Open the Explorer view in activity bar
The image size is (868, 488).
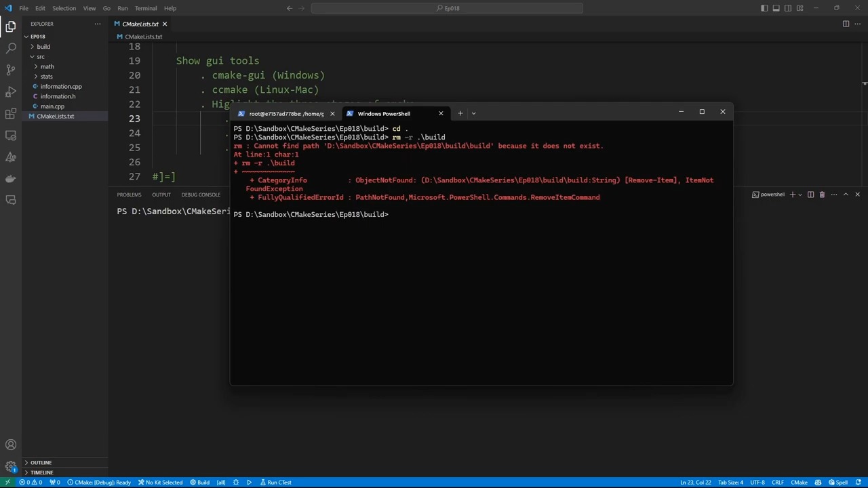point(11,26)
